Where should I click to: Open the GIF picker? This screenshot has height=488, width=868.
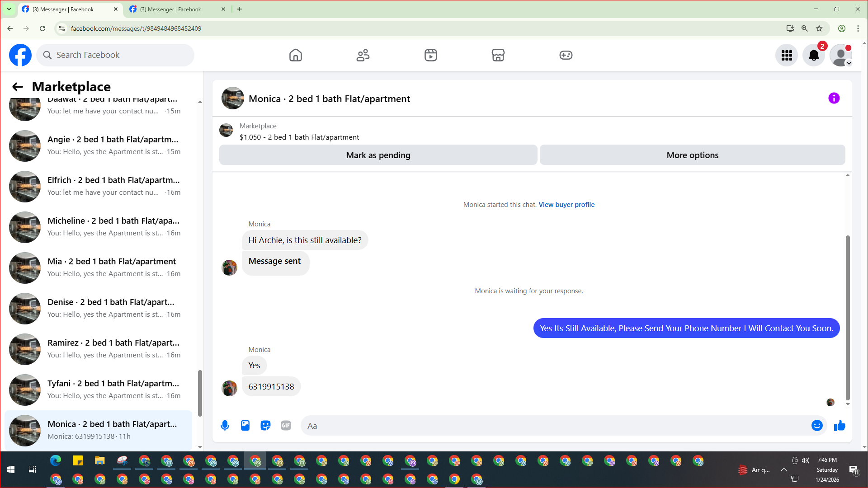(x=286, y=426)
